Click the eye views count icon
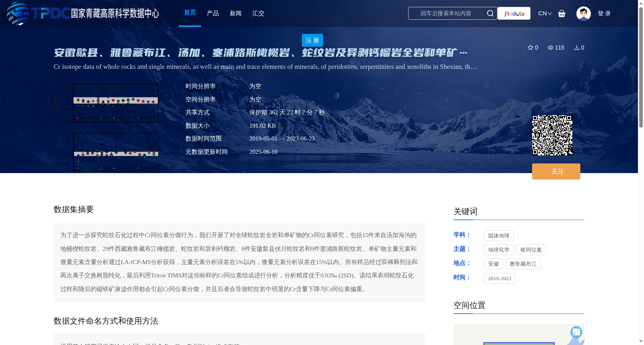Screen dimensions: 644x345 point(551,48)
